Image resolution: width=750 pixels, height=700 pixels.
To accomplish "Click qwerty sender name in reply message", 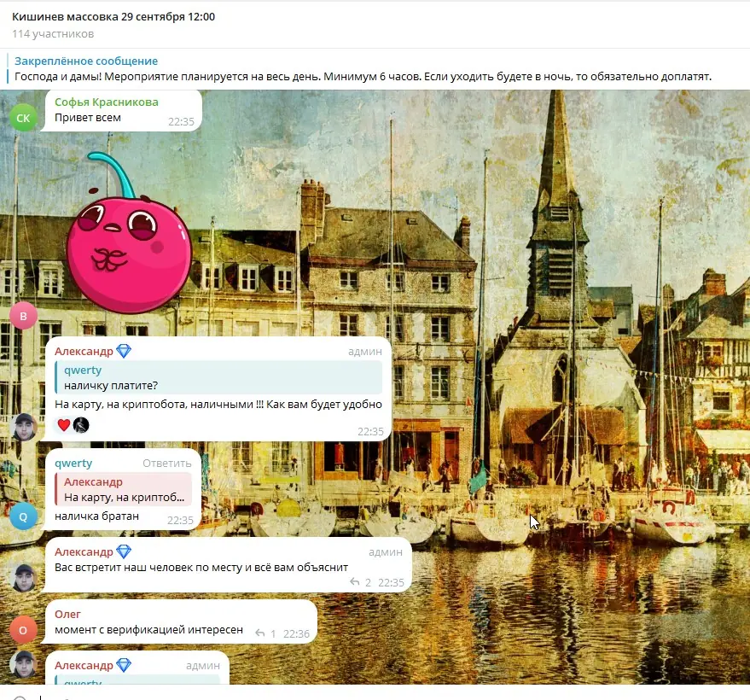I will [73, 464].
